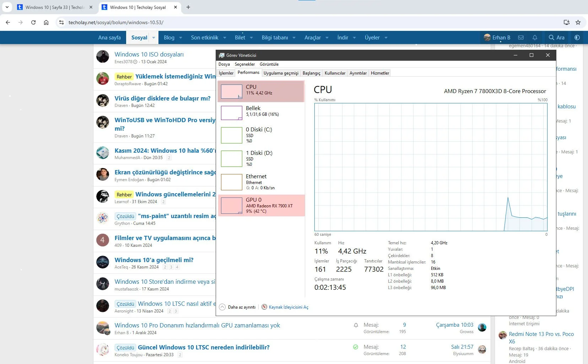Open page 3 of Windows 10'a geçilmeli thread
Viewport: 588px width, 364px height.
point(171,267)
